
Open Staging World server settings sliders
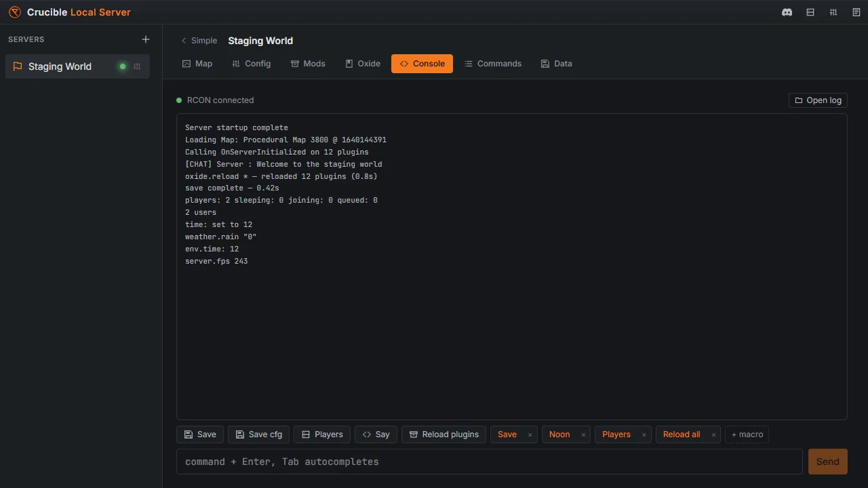tap(137, 66)
